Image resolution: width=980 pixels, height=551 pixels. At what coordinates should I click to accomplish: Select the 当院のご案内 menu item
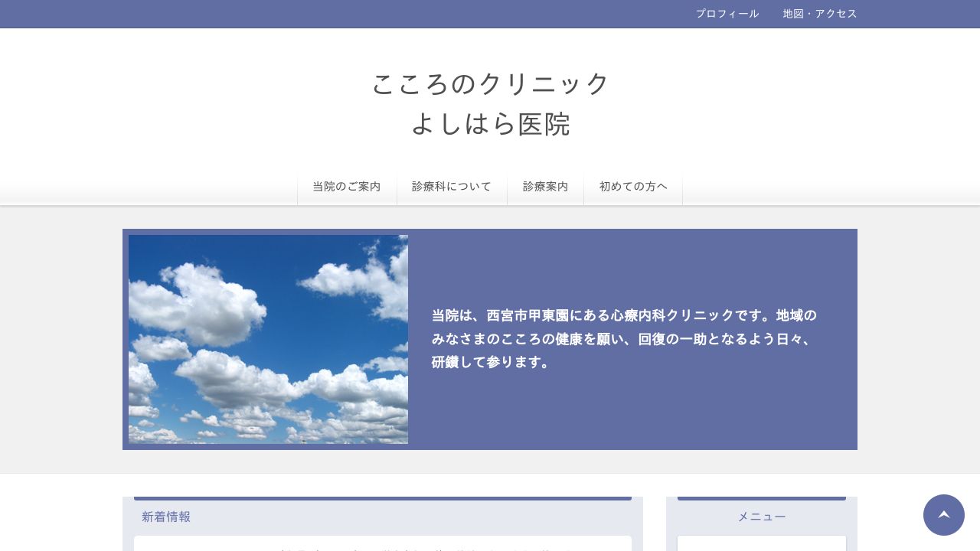click(x=346, y=186)
